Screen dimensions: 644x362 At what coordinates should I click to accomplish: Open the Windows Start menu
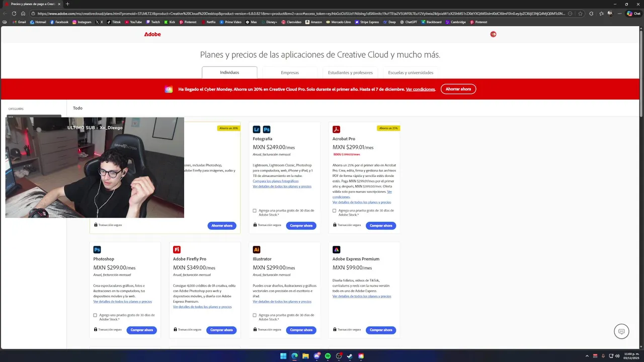coord(283,356)
